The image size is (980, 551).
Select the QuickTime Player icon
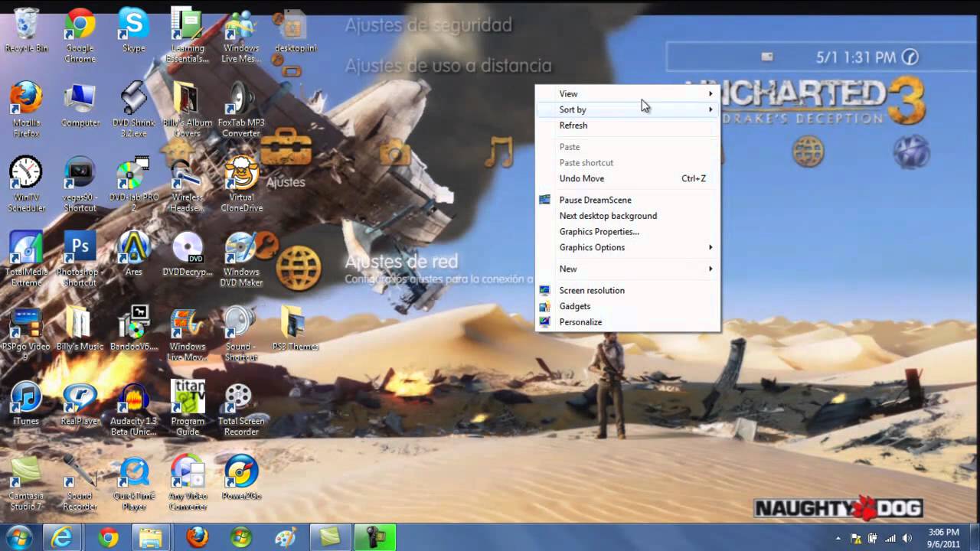[133, 483]
